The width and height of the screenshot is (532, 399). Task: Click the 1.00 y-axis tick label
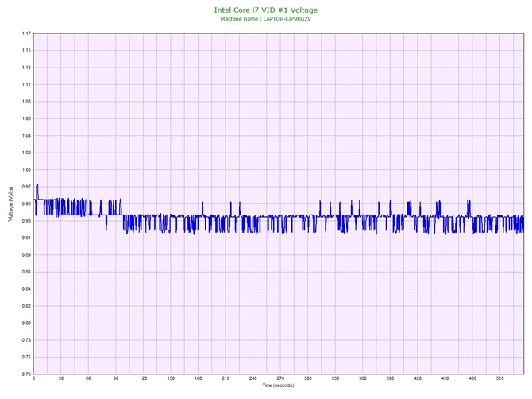(x=26, y=170)
